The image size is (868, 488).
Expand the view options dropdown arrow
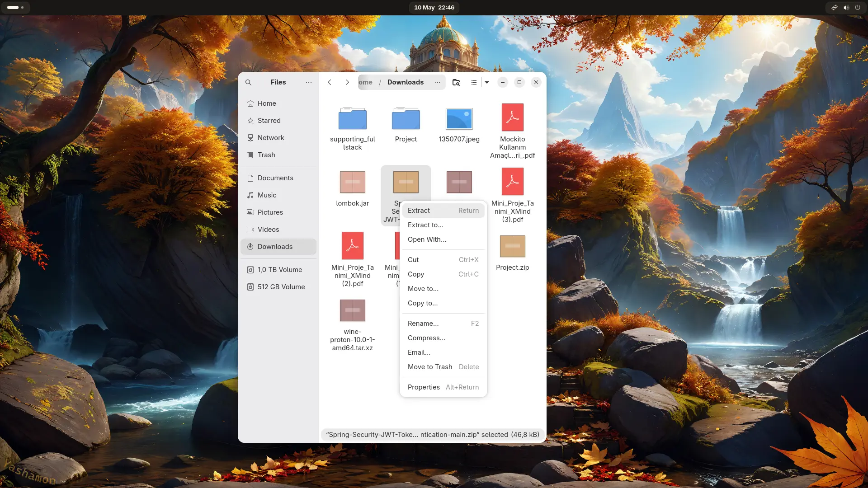click(x=487, y=82)
